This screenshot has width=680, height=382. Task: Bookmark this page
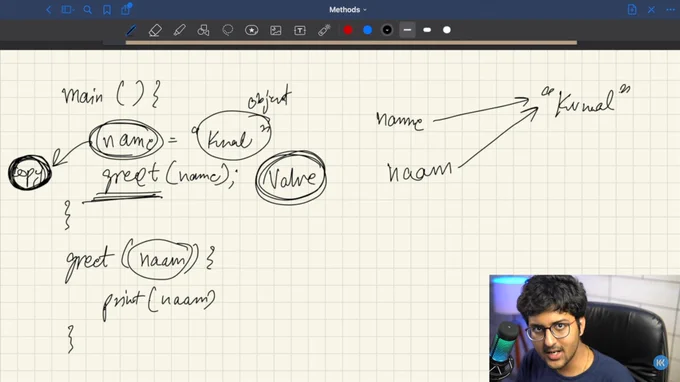coord(107,10)
